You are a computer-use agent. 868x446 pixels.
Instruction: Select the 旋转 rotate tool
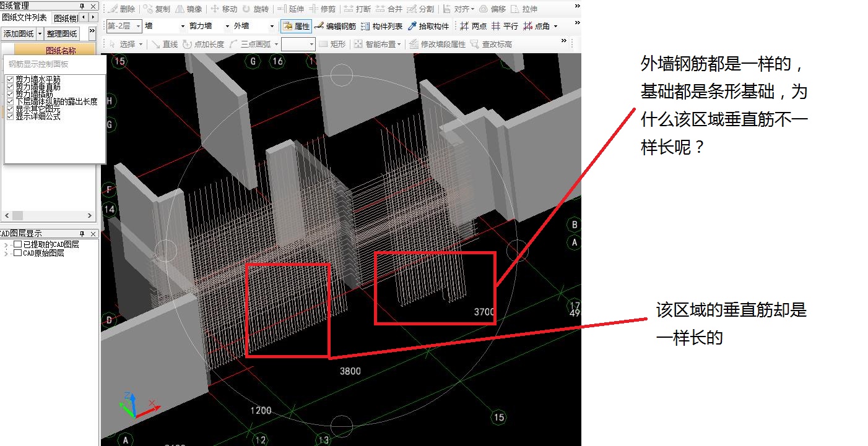(x=256, y=9)
